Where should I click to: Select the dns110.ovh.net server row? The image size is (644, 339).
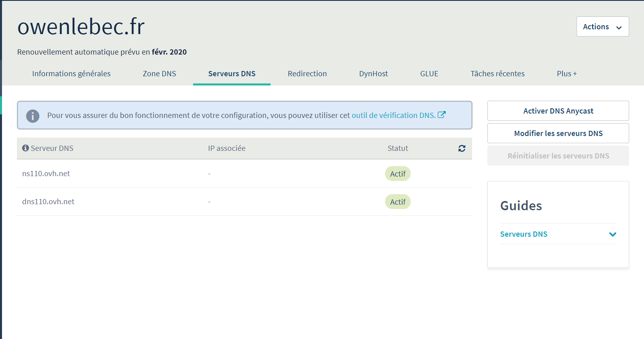click(245, 202)
